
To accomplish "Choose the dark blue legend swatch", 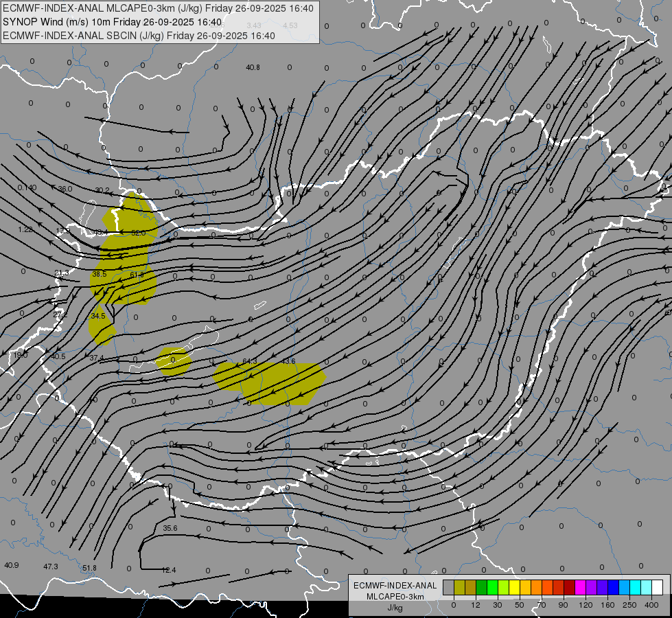I will [613, 588].
